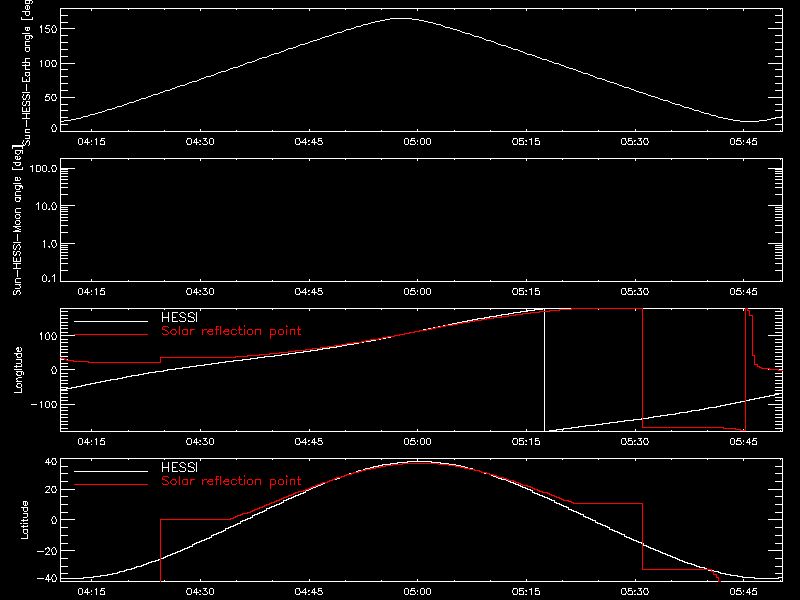Click 04:45 time label below Latitude plot
Viewport: 800px width, 600px height.
click(x=309, y=592)
